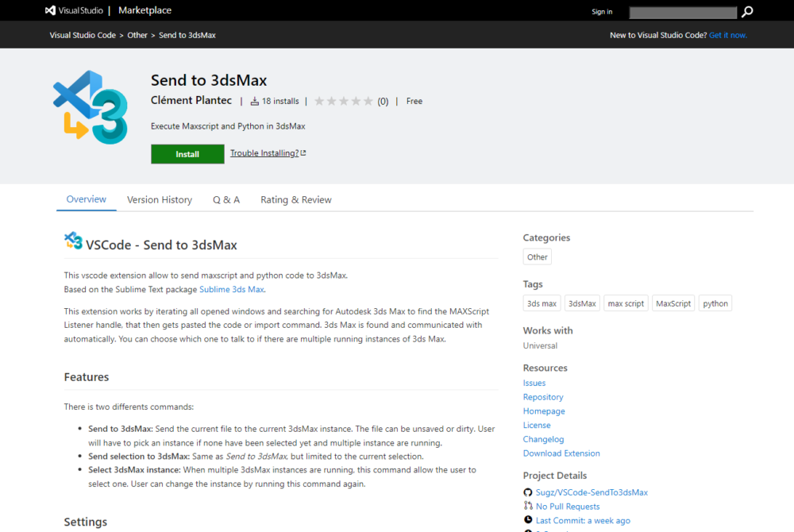The height and width of the screenshot is (532, 794).
Task: Click the small logo beside VSCode heading
Action: 73,241
